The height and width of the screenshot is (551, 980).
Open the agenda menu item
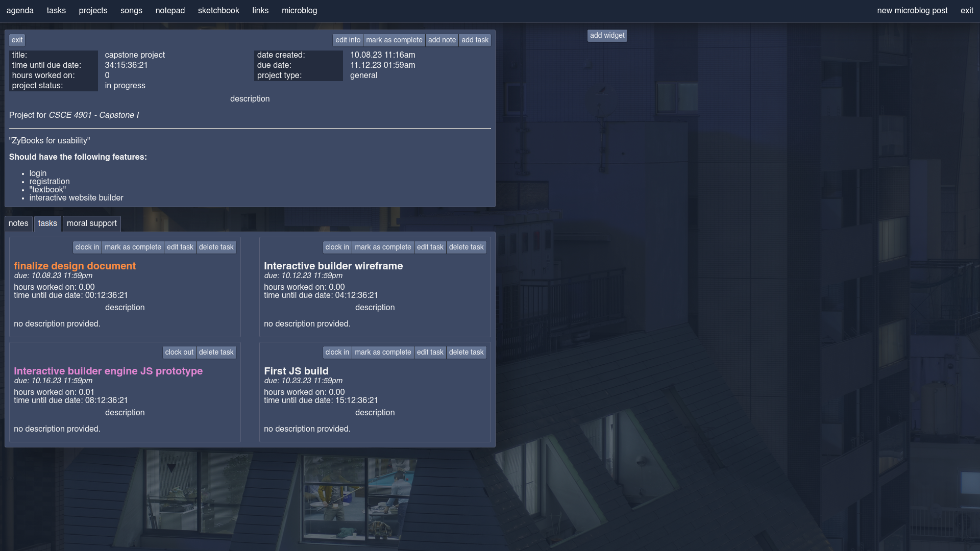pyautogui.click(x=20, y=11)
